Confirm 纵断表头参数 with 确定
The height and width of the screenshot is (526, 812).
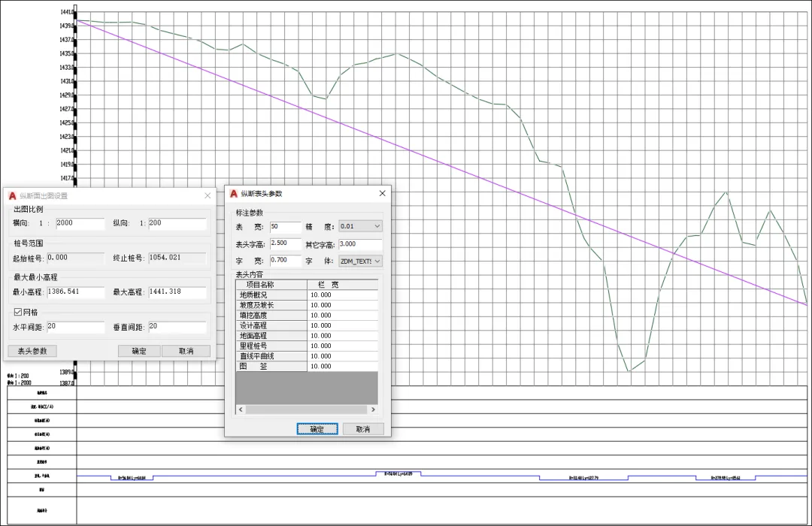(x=317, y=429)
